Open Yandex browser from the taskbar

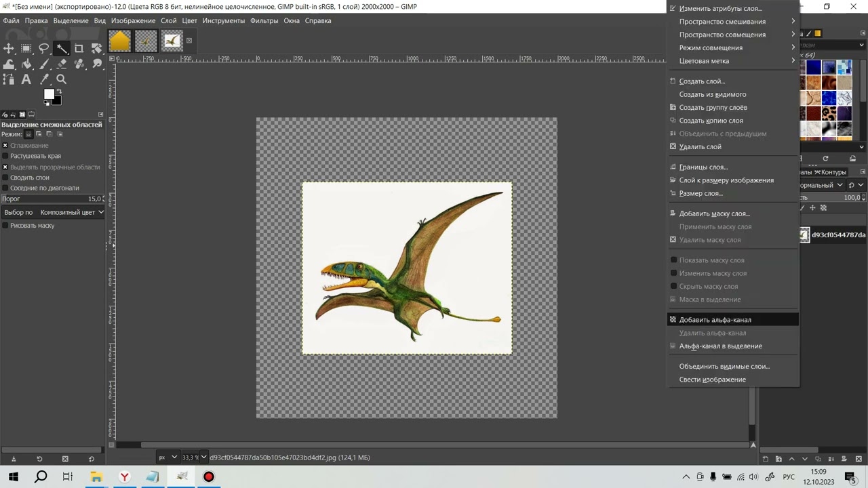[x=125, y=477]
